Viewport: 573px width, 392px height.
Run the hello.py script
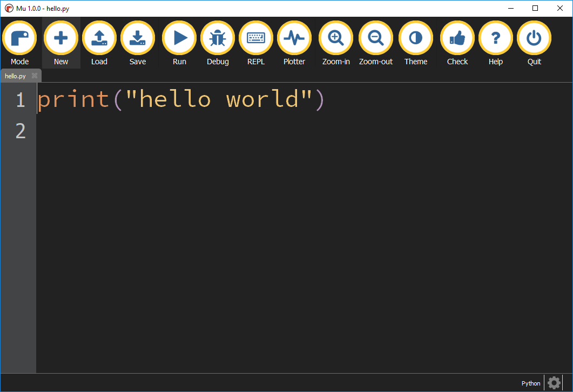point(179,37)
